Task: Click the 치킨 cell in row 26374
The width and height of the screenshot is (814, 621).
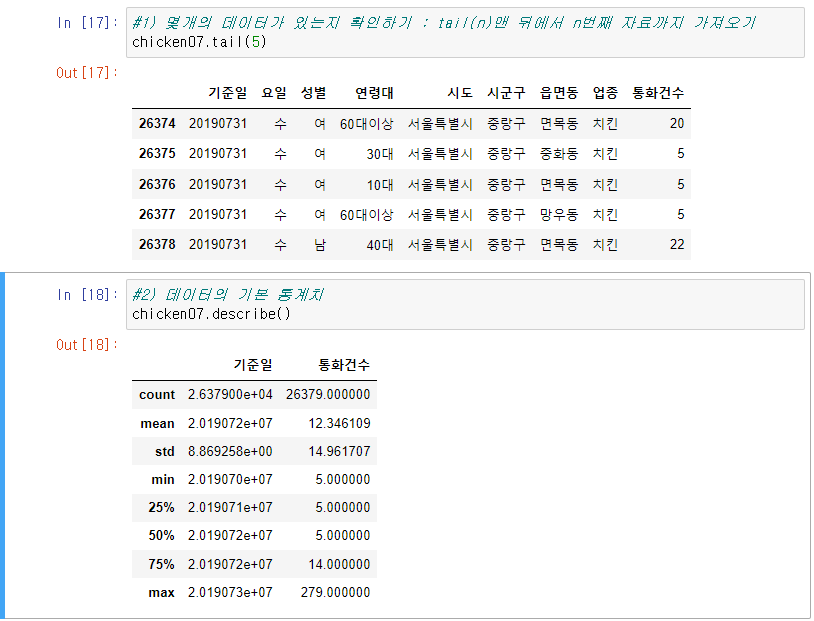Action: pos(605,124)
